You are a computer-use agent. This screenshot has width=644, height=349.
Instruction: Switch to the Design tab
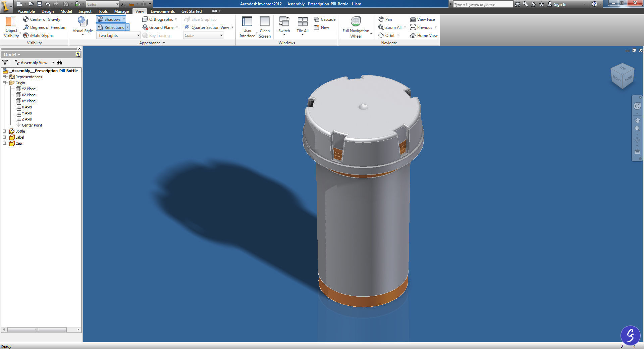48,11
